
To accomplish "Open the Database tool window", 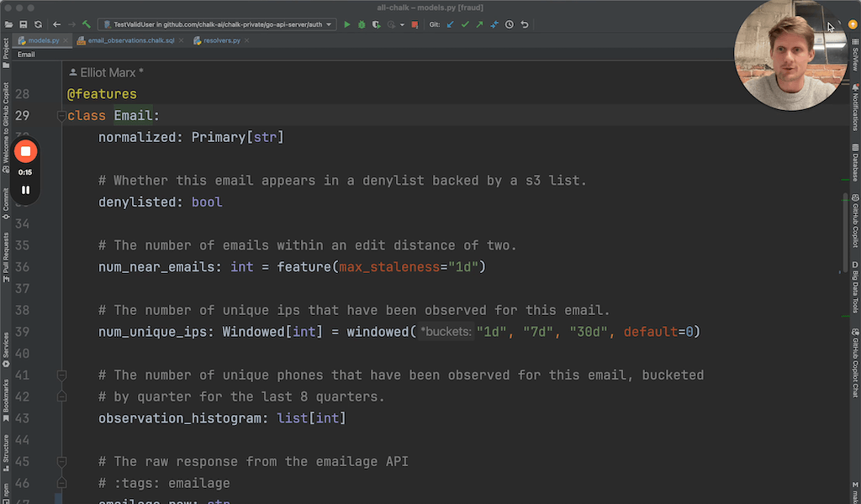I will click(854, 167).
